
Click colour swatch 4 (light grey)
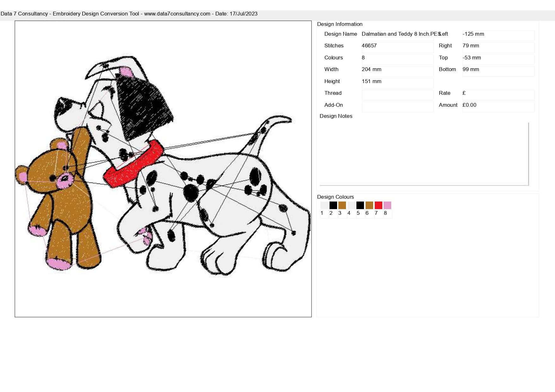point(351,205)
